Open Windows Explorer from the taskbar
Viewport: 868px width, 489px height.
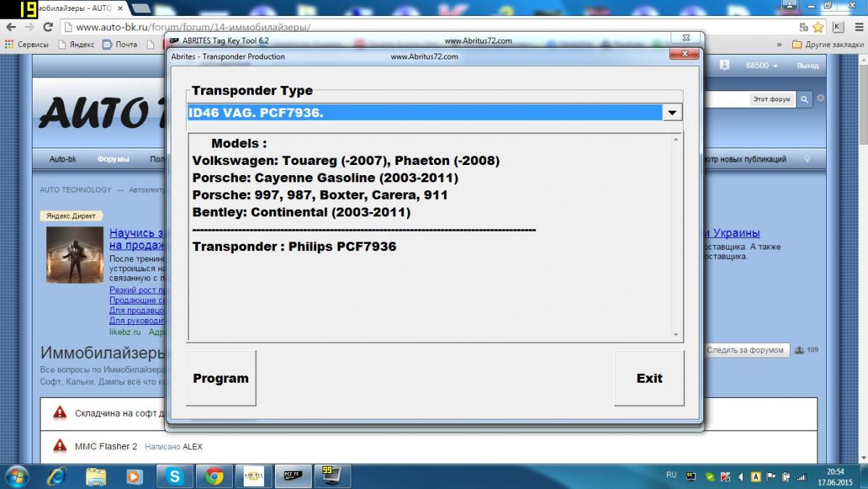[x=96, y=476]
